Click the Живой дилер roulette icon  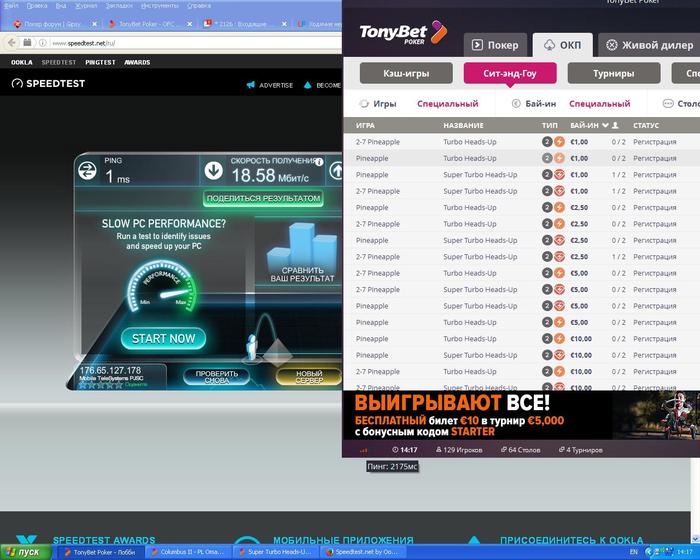coord(611,45)
